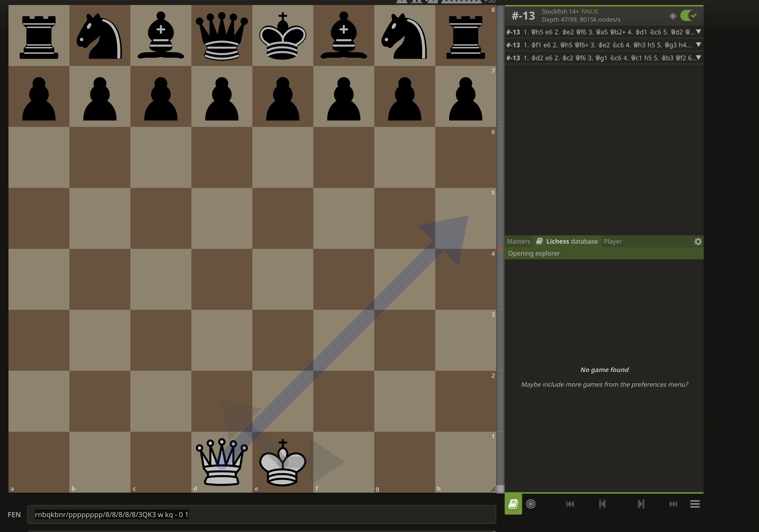Click the Depth 47/99 nodes text
Screen dimensions: 759x532
(581, 19)
